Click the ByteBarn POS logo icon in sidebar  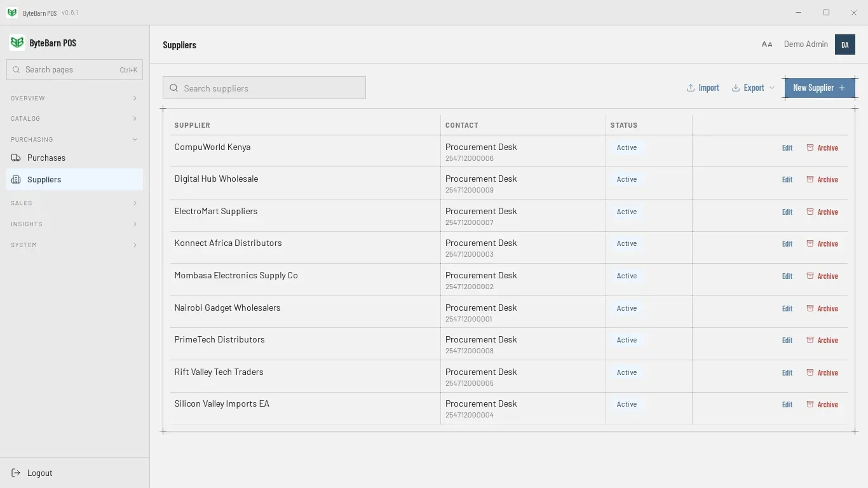(x=17, y=43)
